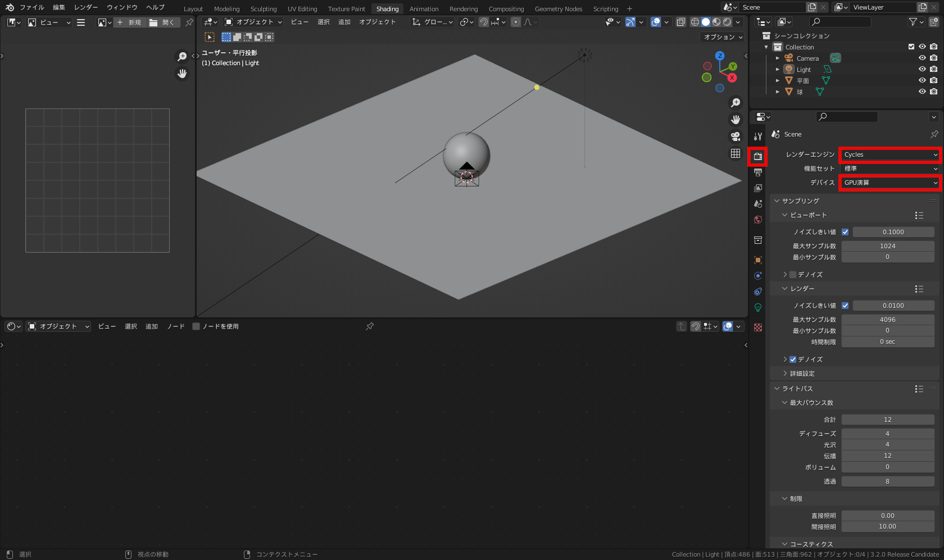Open the Tool settings properties tab
The height and width of the screenshot is (560, 944).
point(758,136)
